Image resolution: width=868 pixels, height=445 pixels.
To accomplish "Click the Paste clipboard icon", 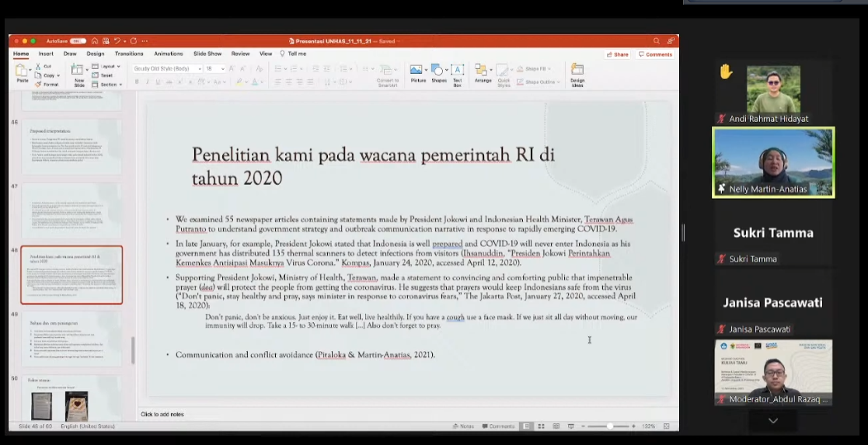I will click(21, 71).
